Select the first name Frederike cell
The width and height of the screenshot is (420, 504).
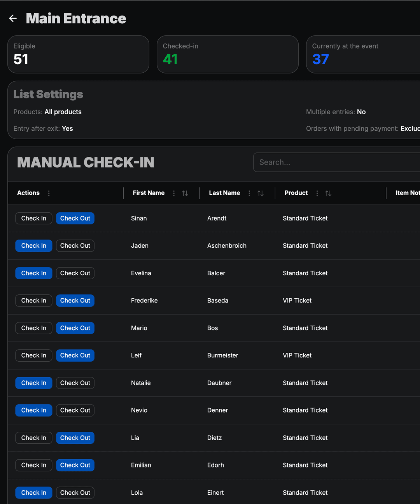pos(144,301)
